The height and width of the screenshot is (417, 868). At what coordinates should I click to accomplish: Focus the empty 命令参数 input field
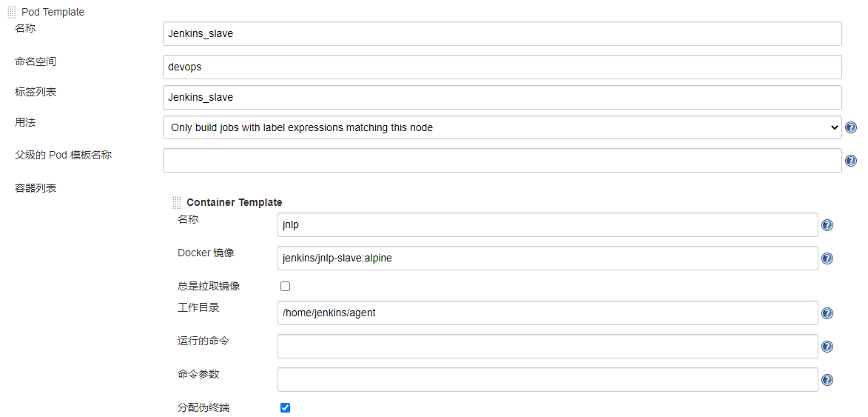click(548, 379)
